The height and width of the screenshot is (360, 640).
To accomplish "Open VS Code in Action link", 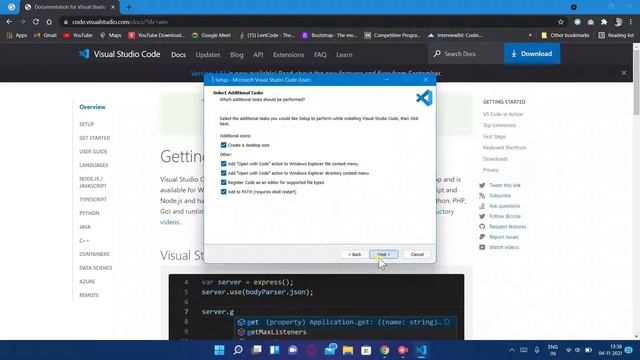I will coord(502,114).
